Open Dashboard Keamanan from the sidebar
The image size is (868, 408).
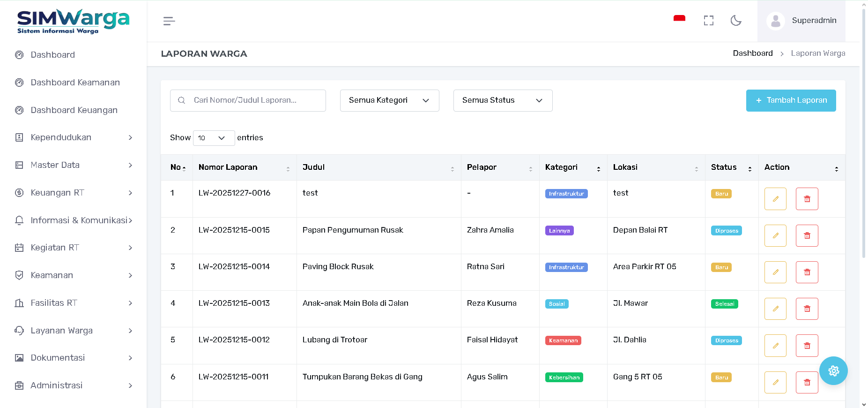click(75, 83)
